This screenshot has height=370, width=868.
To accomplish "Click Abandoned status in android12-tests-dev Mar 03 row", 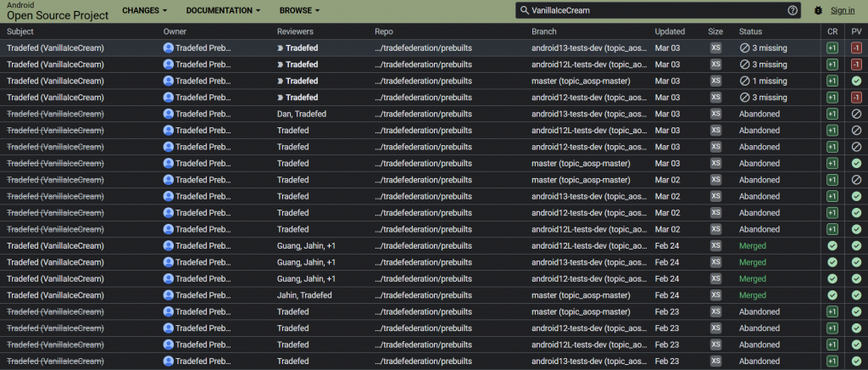I will [759, 147].
